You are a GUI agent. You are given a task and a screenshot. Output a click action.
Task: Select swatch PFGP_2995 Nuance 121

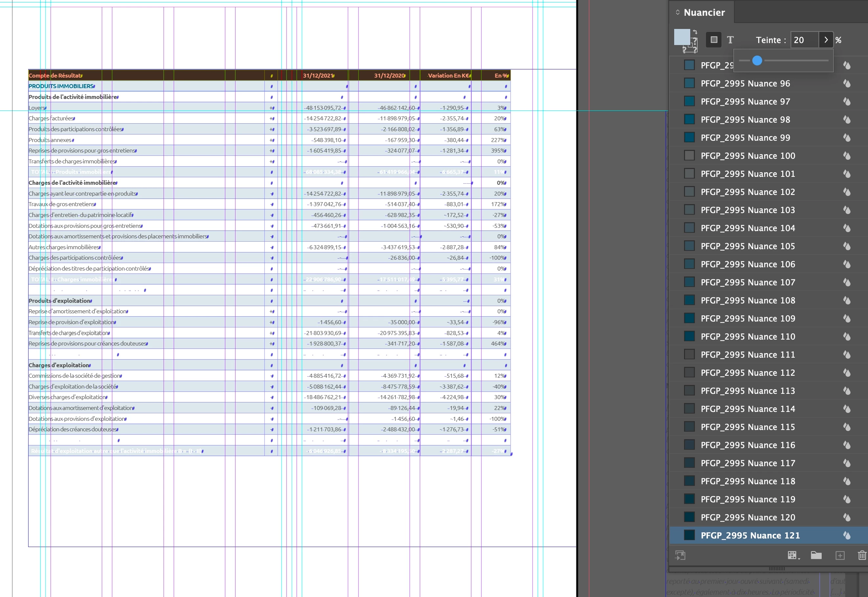[x=750, y=535]
